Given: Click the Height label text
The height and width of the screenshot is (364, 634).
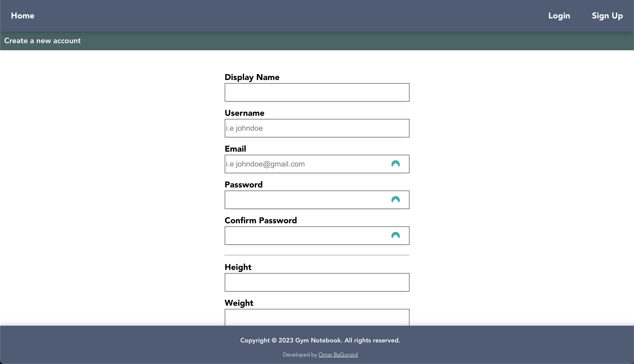Looking at the screenshot, I should (x=238, y=267).
